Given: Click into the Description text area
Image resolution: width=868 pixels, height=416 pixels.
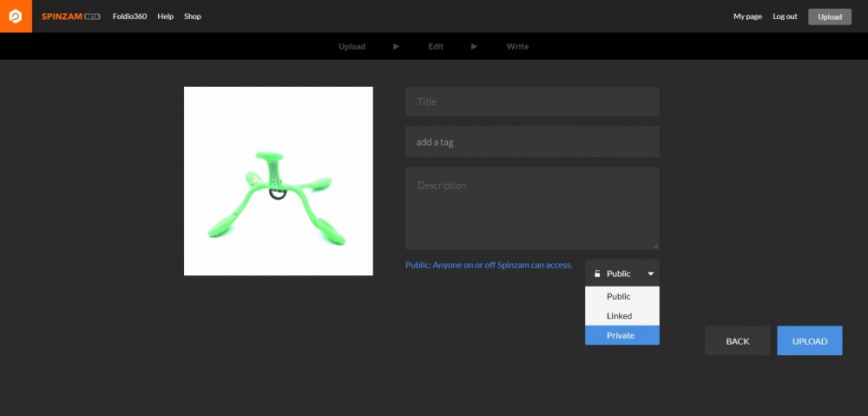Looking at the screenshot, I should point(532,208).
